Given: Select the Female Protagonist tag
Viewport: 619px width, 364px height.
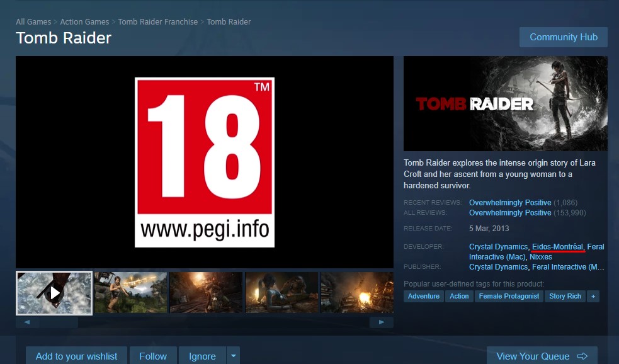Looking at the screenshot, I should (x=509, y=296).
